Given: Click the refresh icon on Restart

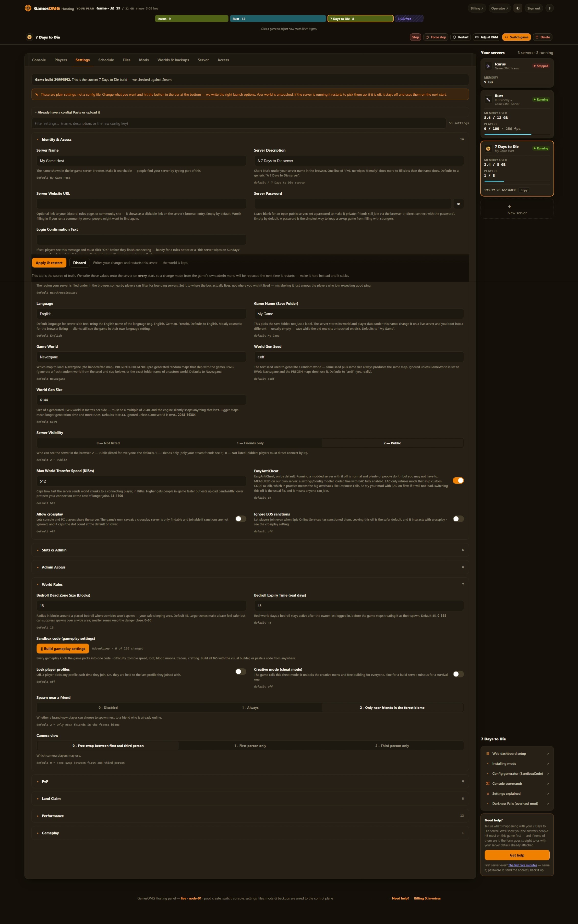Looking at the screenshot, I should pyautogui.click(x=454, y=37).
